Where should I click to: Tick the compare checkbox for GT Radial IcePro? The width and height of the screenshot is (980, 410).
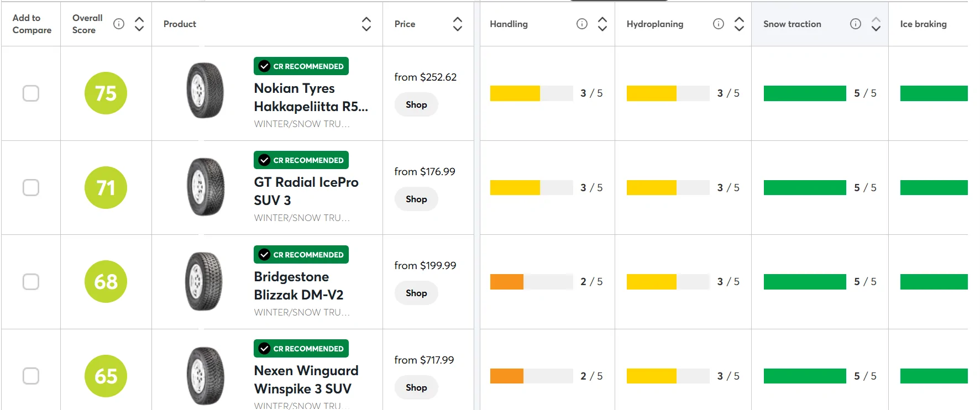(x=31, y=188)
